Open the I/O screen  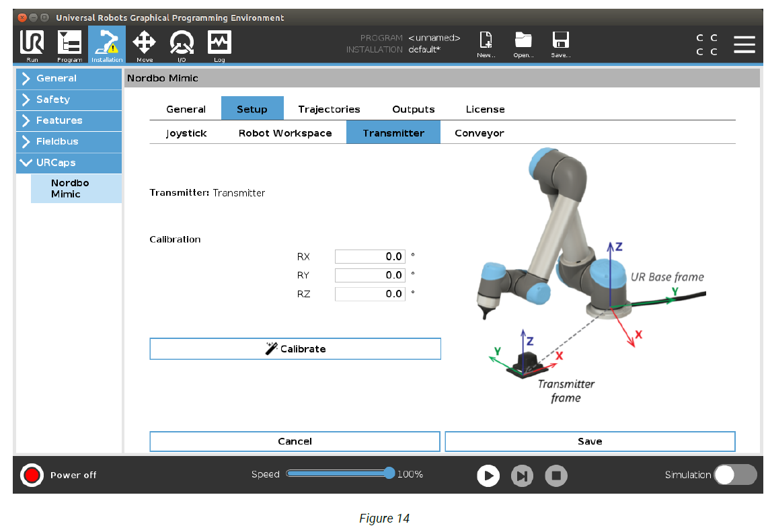[x=182, y=45]
